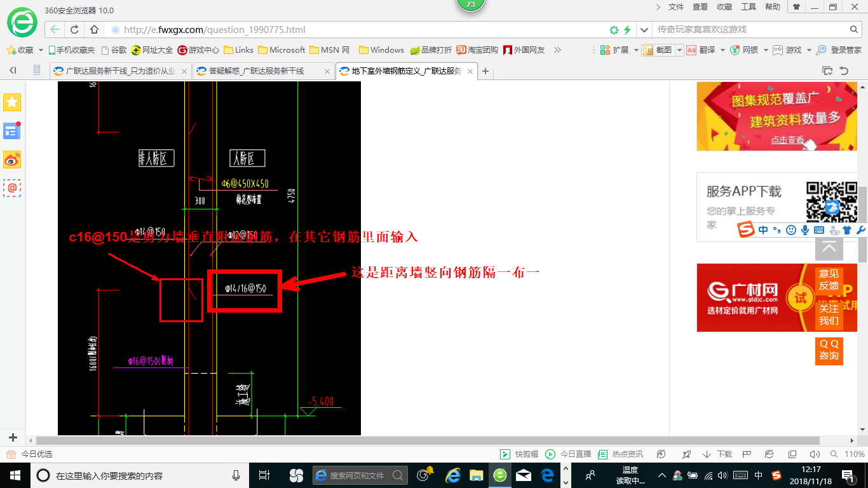Click the browser back arrow button

(55, 29)
